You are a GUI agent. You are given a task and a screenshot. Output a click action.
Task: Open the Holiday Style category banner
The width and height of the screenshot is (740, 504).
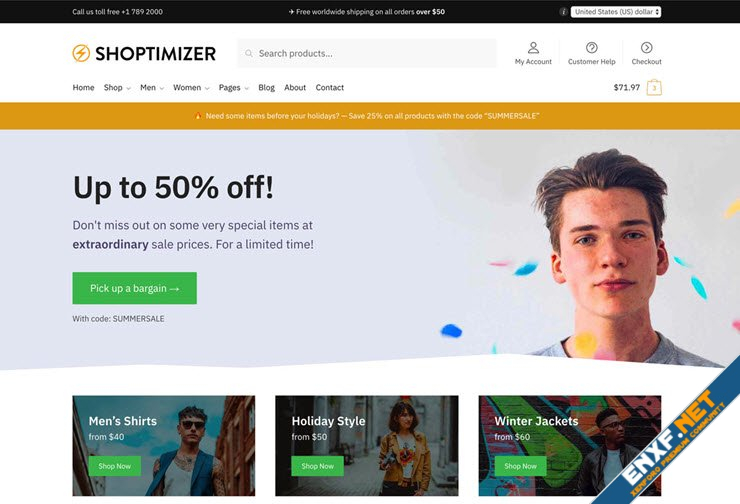[x=367, y=445]
